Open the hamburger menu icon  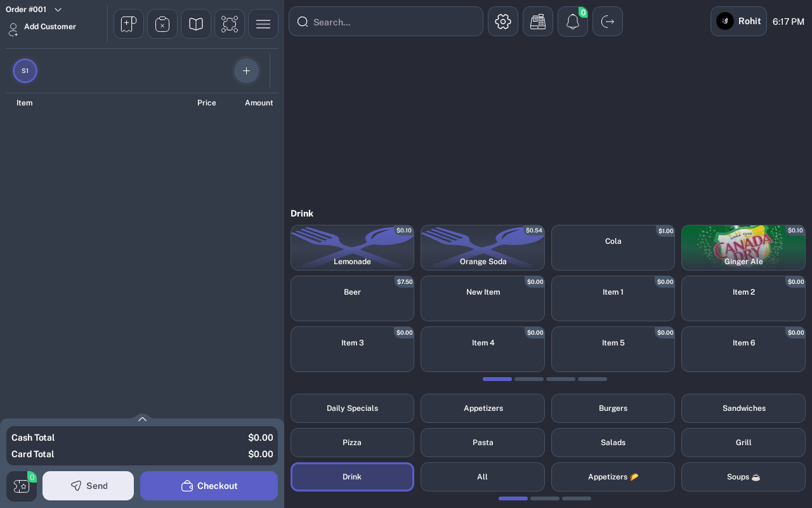[x=263, y=24]
